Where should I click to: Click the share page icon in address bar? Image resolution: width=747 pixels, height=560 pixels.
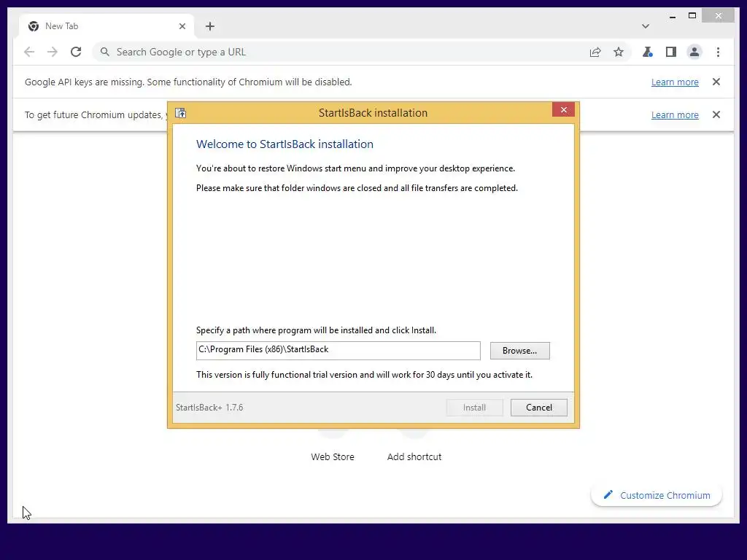(595, 52)
